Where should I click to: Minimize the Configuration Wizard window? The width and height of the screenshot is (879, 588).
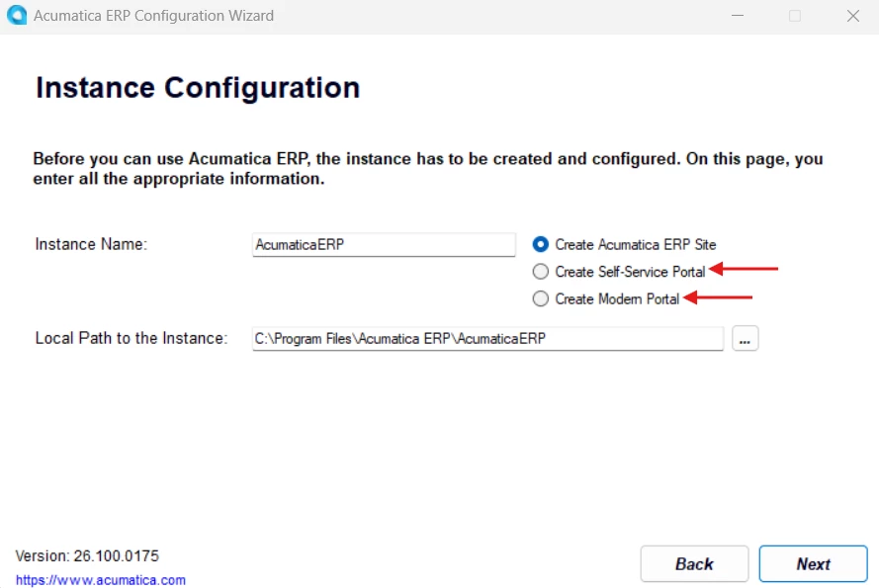coord(738,16)
